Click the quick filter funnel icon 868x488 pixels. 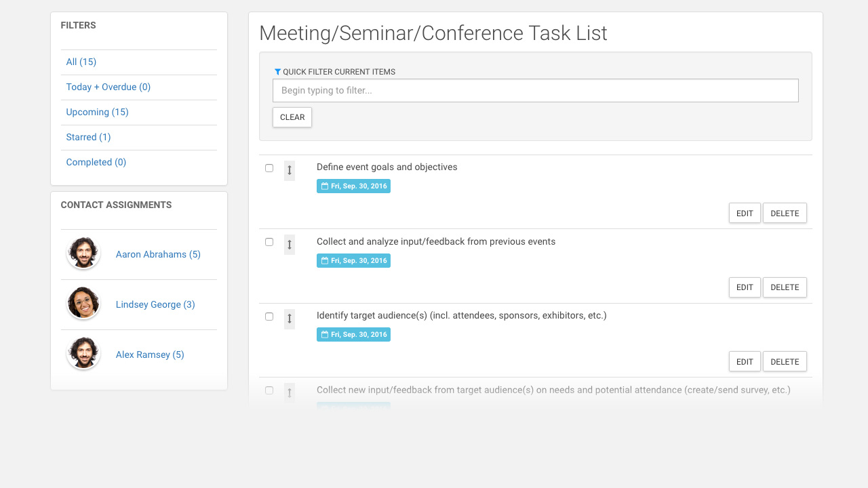click(277, 72)
